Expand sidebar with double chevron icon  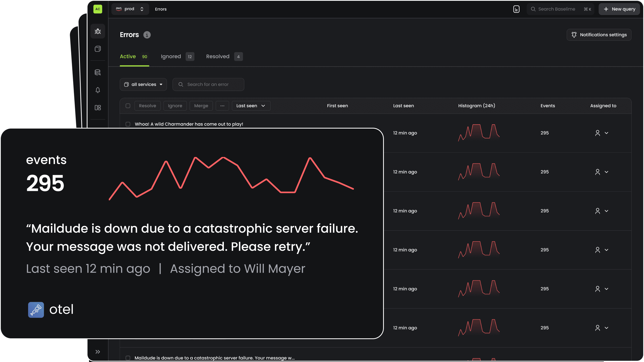click(x=98, y=352)
